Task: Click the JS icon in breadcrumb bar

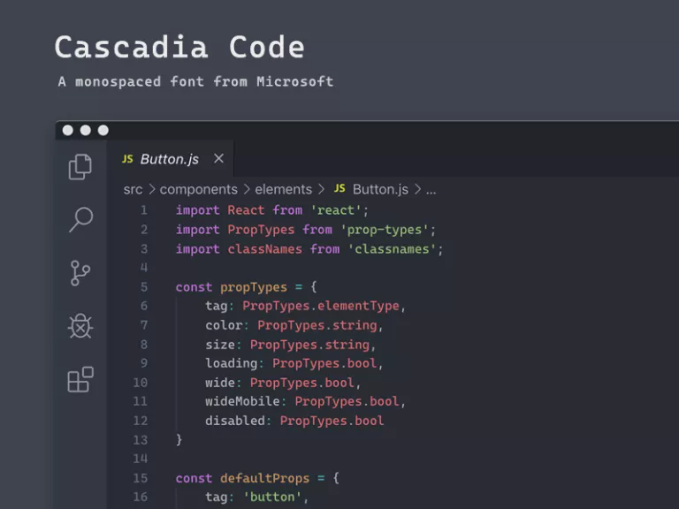Action: [340, 188]
